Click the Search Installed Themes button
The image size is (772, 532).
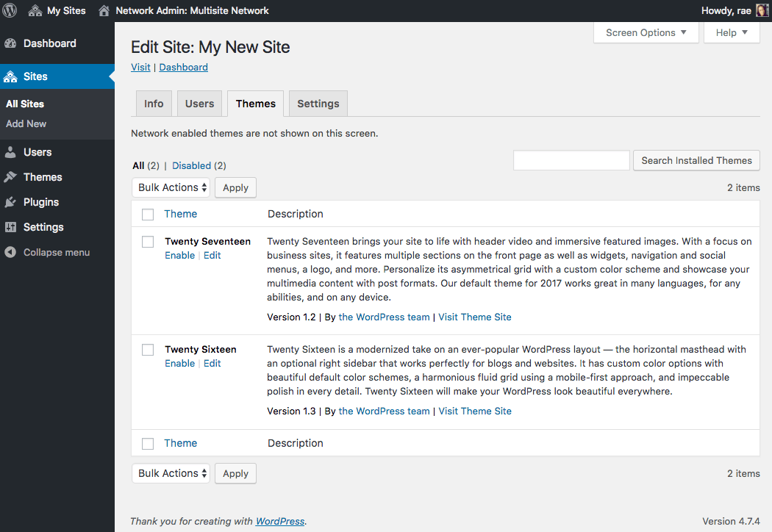pos(696,160)
